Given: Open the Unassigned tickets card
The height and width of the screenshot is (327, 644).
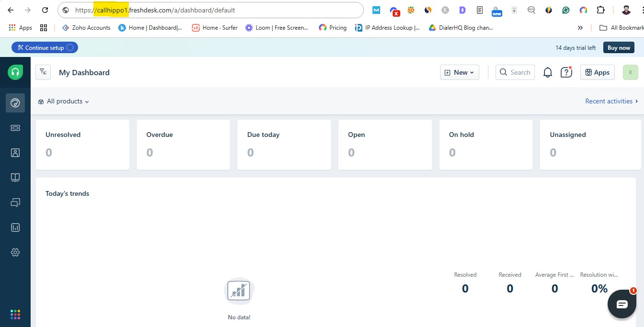Looking at the screenshot, I should (590, 145).
